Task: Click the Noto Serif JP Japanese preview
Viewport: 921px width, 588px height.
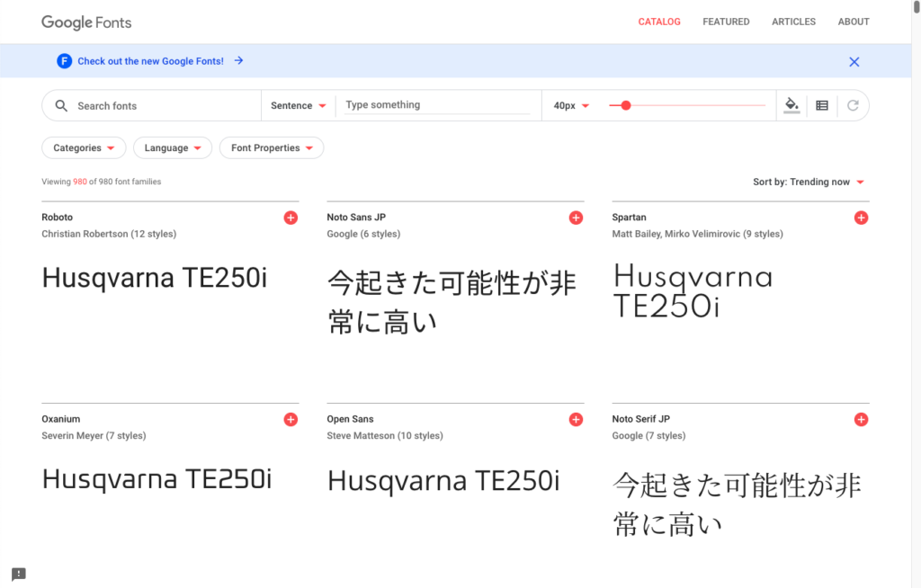Action: pos(738,504)
